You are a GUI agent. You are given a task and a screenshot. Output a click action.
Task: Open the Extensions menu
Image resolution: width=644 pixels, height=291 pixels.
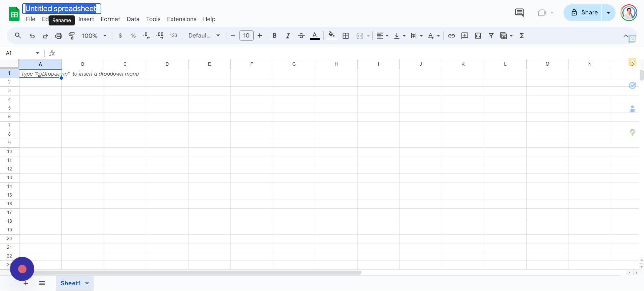coord(182,19)
